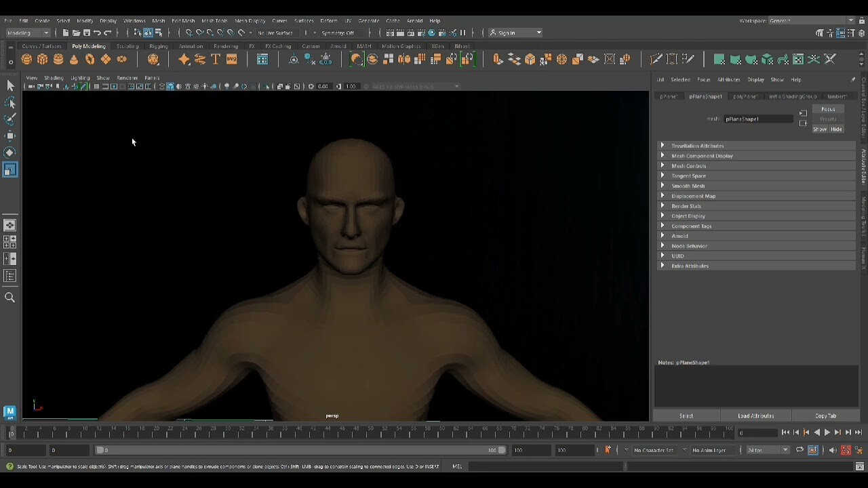This screenshot has width=868, height=488.
Task: Switch to the Sculpting shelf tab
Action: click(x=127, y=45)
